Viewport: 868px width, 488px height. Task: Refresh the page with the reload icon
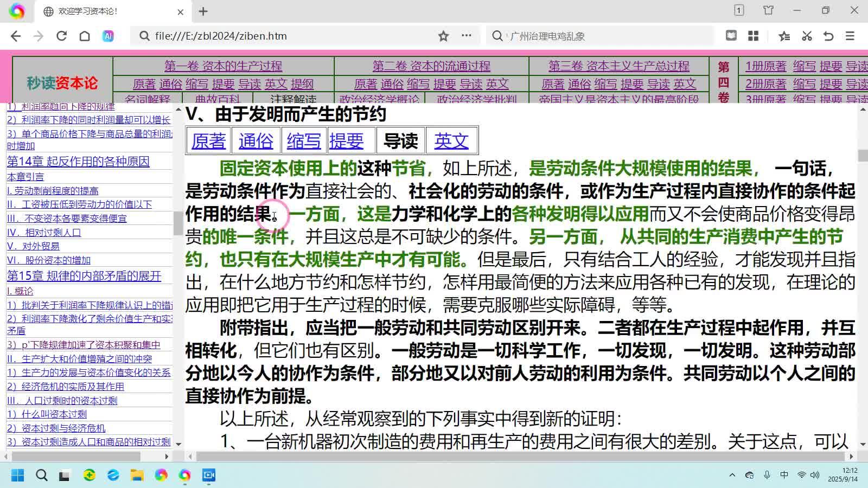tap(61, 35)
